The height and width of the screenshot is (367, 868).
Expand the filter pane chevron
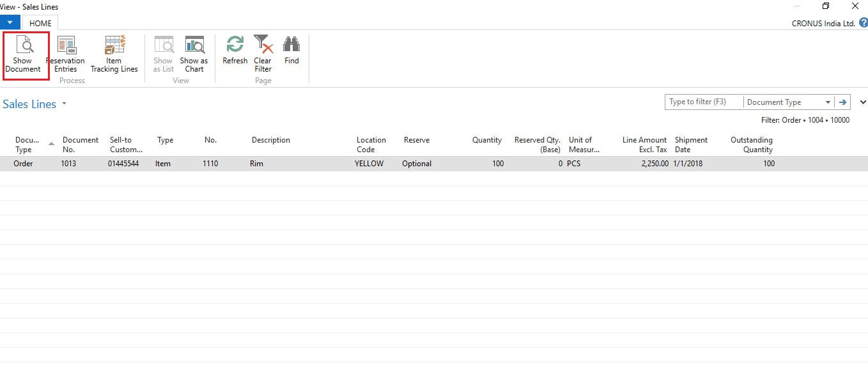(x=862, y=102)
